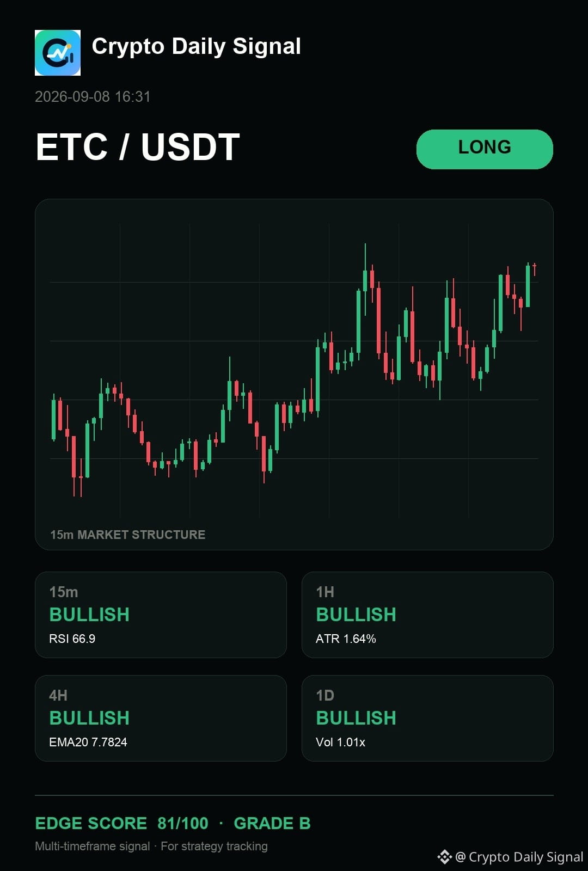Select the green LONG signal button
Image resolution: width=588 pixels, height=871 pixels.
[485, 149]
